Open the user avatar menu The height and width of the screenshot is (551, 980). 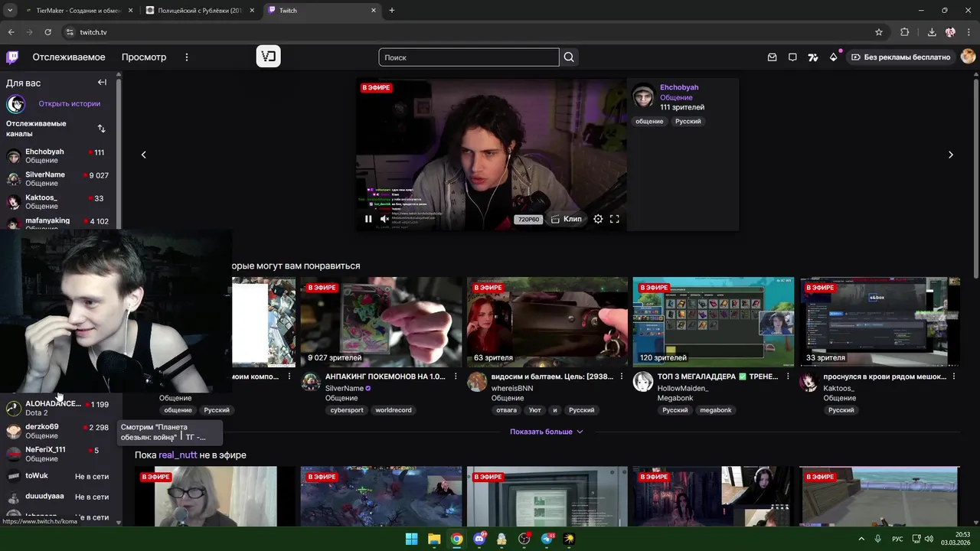click(968, 57)
